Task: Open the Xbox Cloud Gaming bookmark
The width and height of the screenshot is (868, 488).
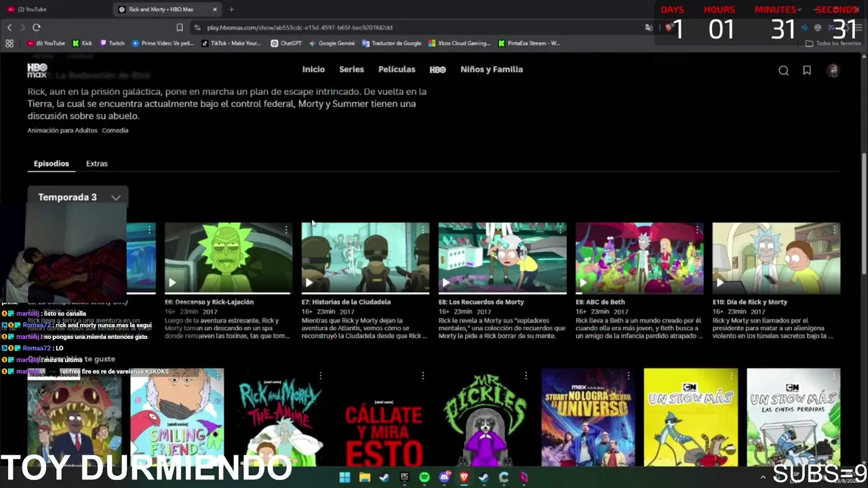Action: [x=459, y=43]
